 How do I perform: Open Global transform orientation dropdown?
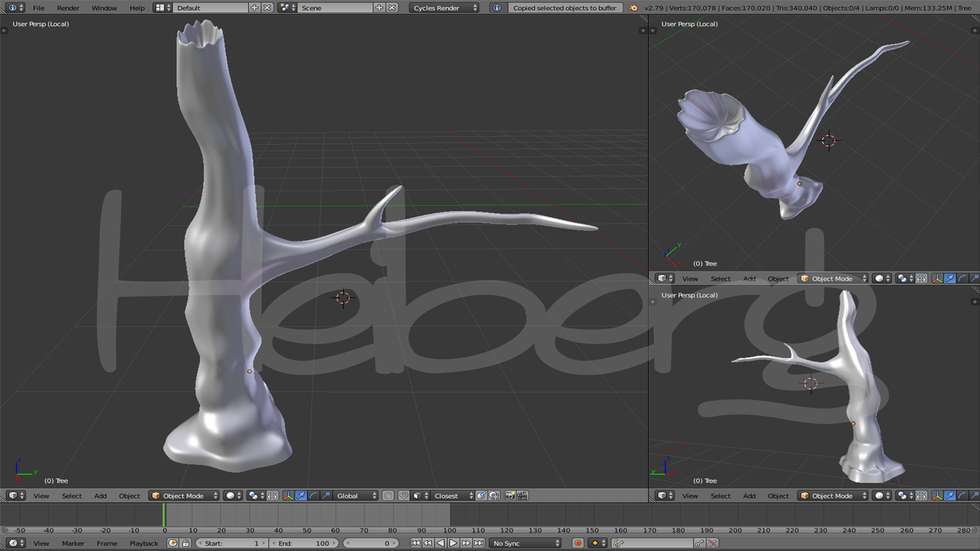356,496
